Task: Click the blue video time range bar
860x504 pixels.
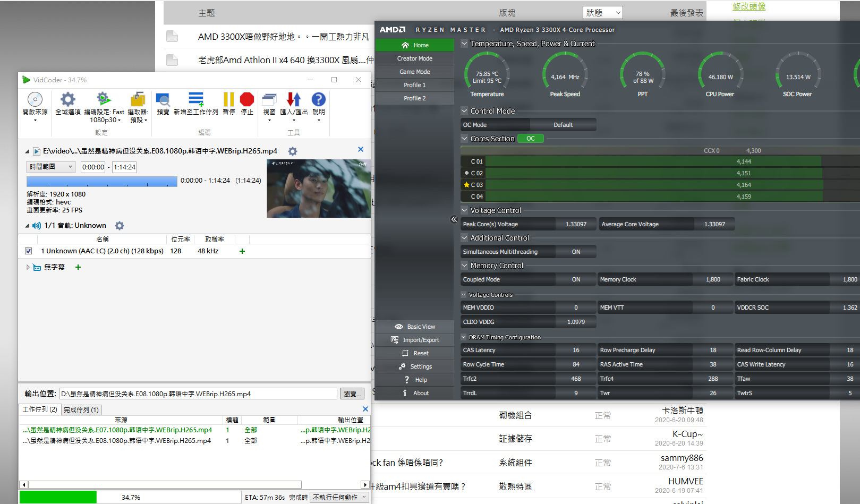Action: coord(102,181)
